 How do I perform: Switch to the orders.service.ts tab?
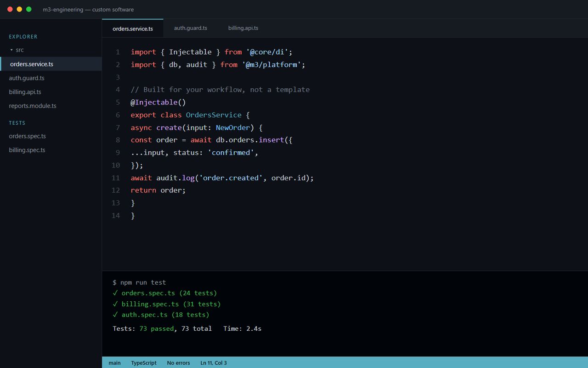pyautogui.click(x=133, y=29)
